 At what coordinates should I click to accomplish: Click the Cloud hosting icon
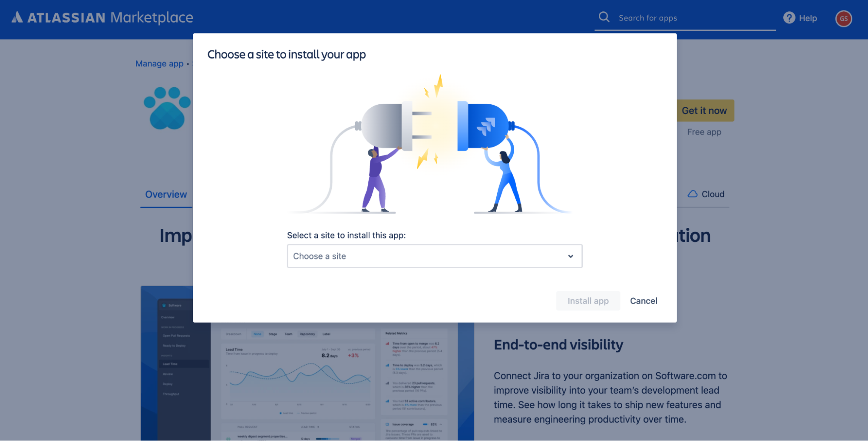coord(693,194)
